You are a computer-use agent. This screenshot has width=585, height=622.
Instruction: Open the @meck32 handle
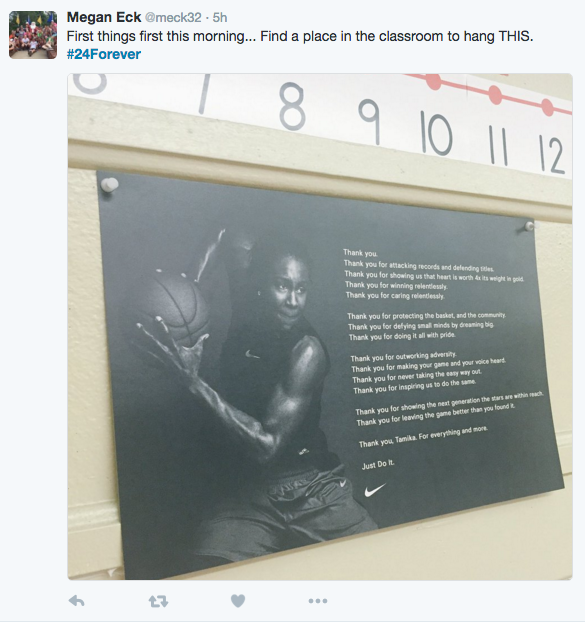pos(173,17)
